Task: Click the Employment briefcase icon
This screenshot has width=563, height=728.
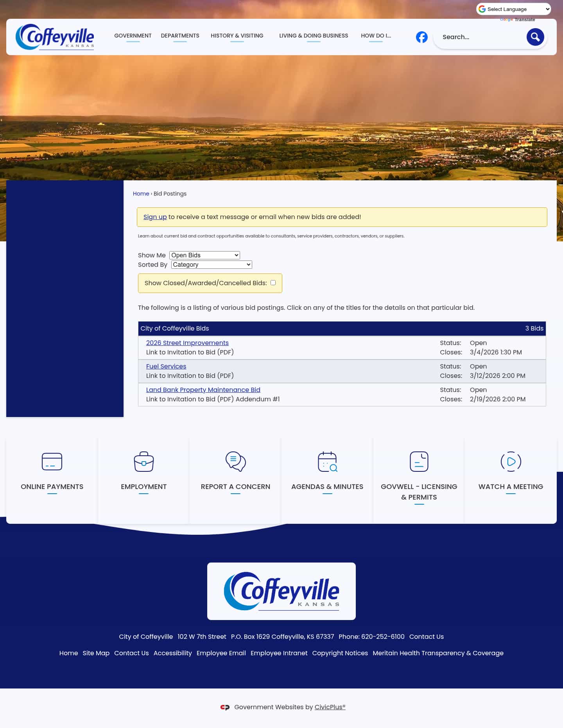Action: click(144, 462)
